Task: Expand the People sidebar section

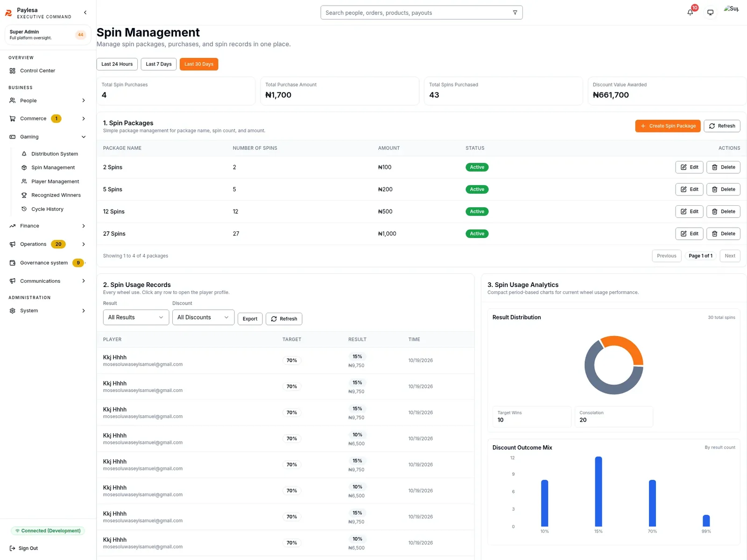Action: (48, 101)
